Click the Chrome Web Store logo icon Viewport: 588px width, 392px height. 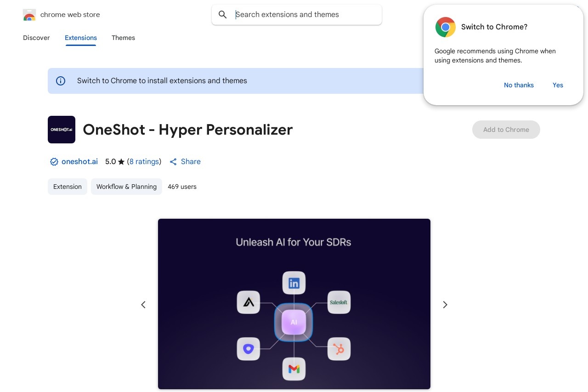pos(29,15)
